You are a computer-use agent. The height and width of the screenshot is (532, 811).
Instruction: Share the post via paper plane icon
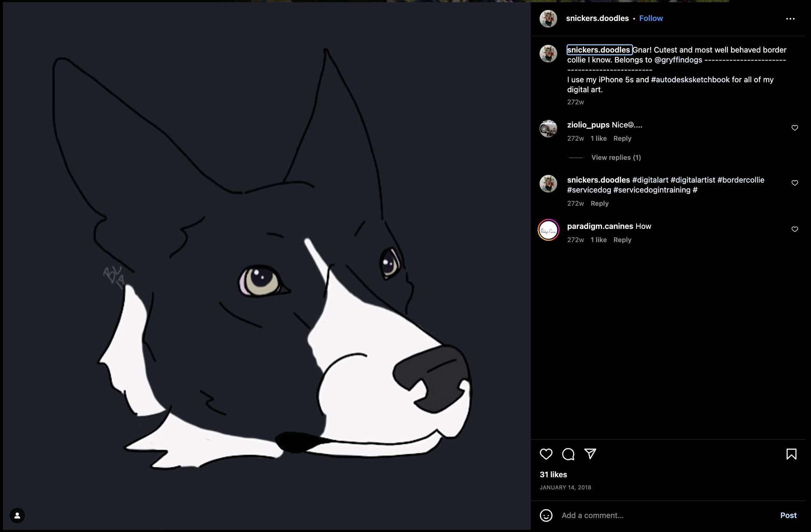pyautogui.click(x=590, y=454)
